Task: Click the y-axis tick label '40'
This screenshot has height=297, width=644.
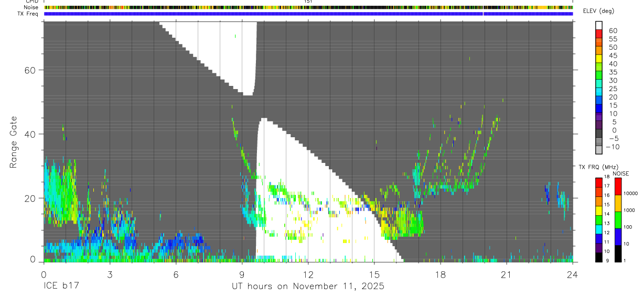Action: (30, 134)
